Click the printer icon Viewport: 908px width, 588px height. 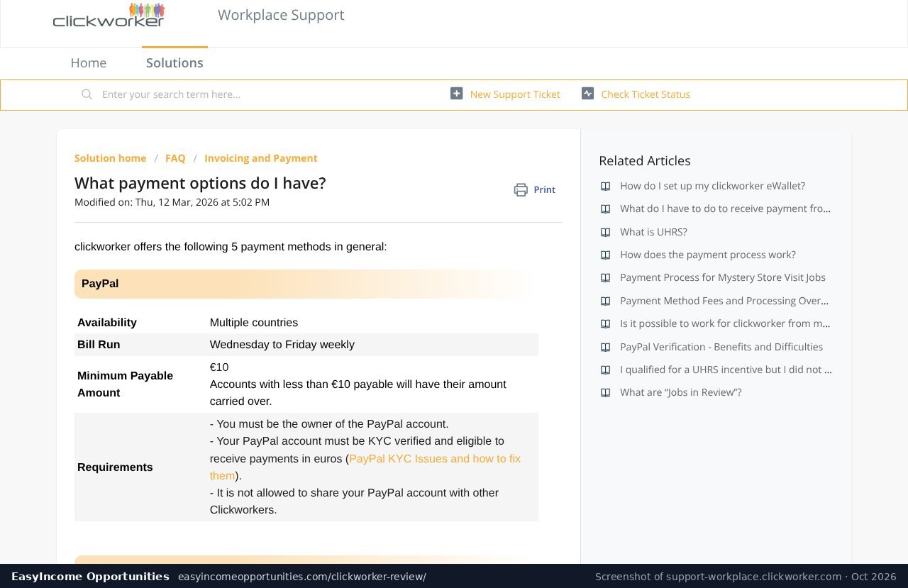[x=521, y=189]
